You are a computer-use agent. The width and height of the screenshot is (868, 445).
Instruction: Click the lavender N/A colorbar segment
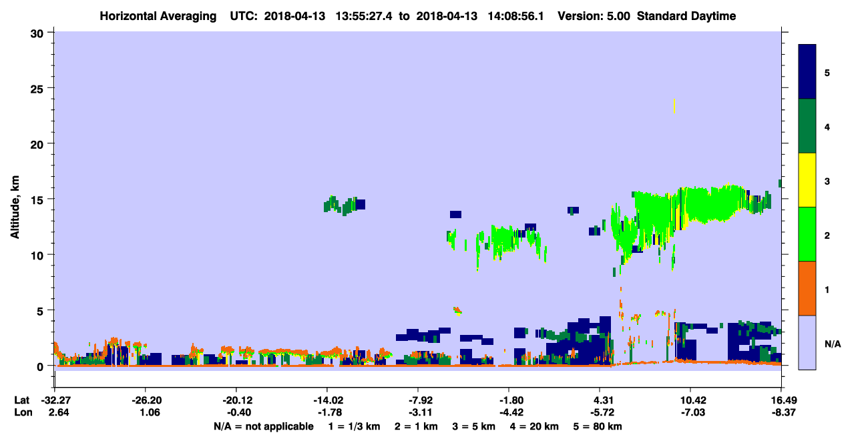coord(807,342)
